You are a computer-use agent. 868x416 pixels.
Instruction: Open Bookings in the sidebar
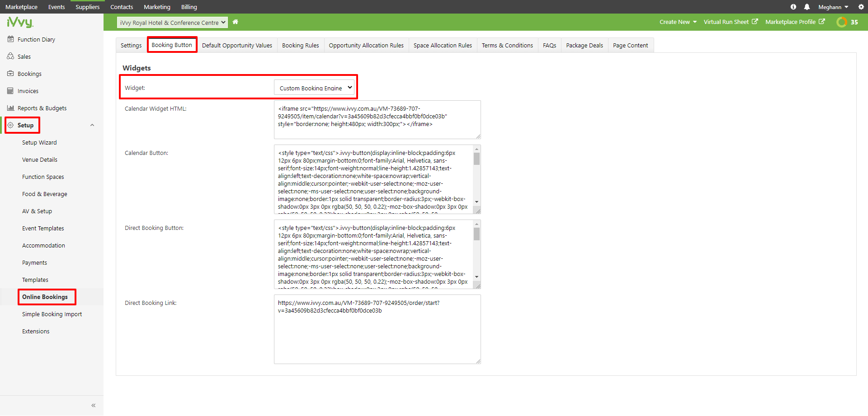coord(29,74)
